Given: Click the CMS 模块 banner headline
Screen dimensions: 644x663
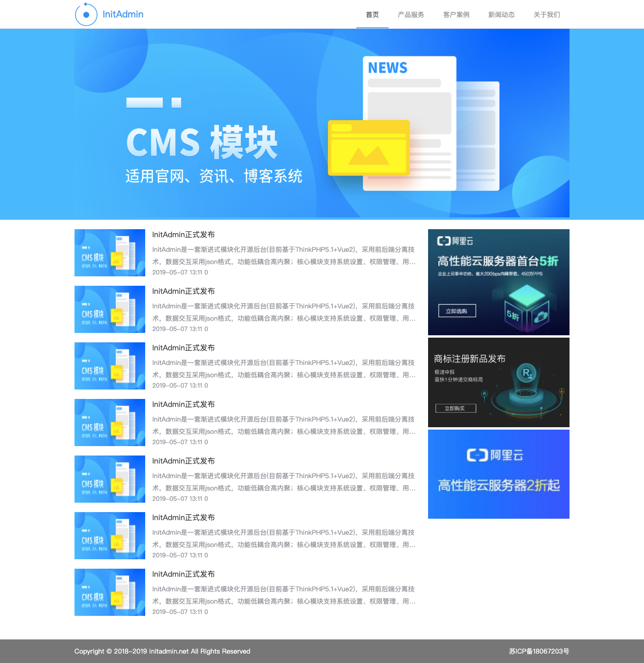Looking at the screenshot, I should tap(202, 142).
